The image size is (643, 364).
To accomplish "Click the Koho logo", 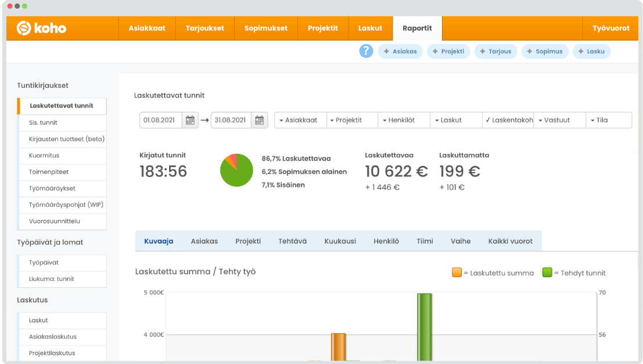I will point(41,28).
